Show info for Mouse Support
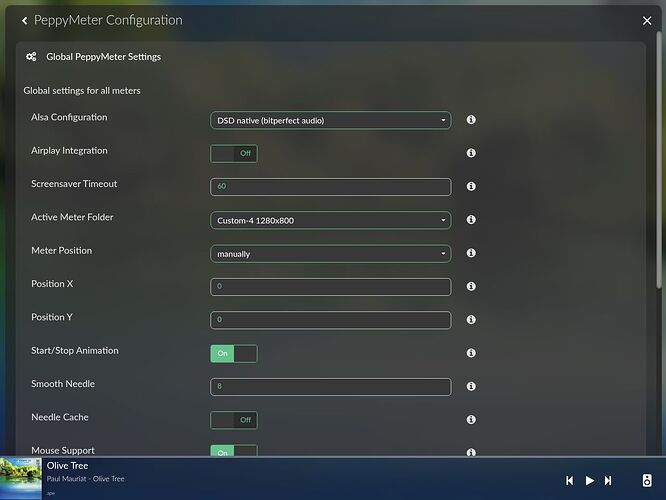Image resolution: width=666 pixels, height=500 pixels. click(471, 452)
